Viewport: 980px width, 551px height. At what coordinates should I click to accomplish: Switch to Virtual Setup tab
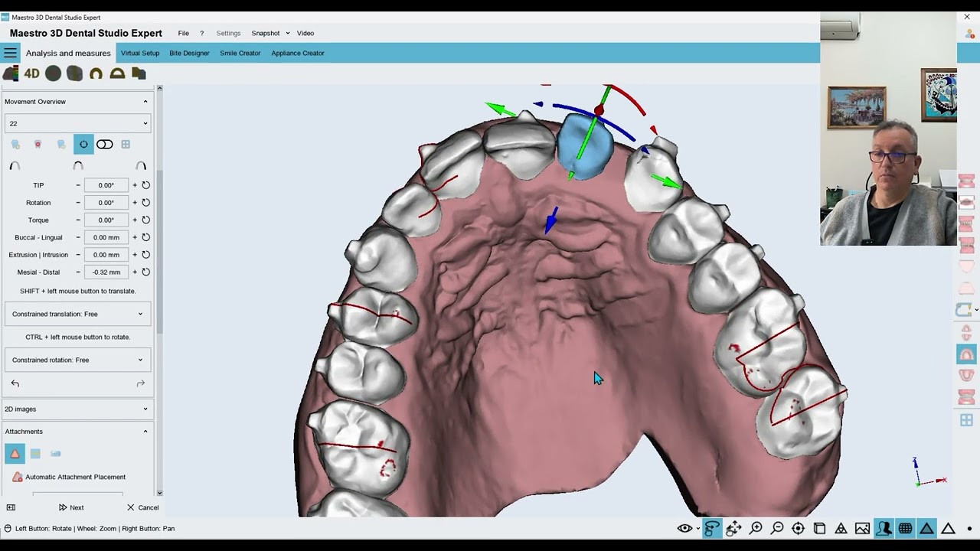[x=140, y=53]
